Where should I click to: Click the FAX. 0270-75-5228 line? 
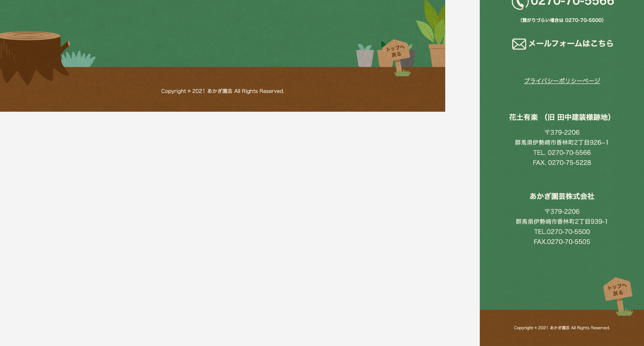[x=562, y=163]
